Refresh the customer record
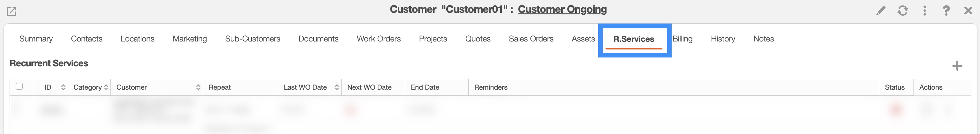 [x=902, y=11]
